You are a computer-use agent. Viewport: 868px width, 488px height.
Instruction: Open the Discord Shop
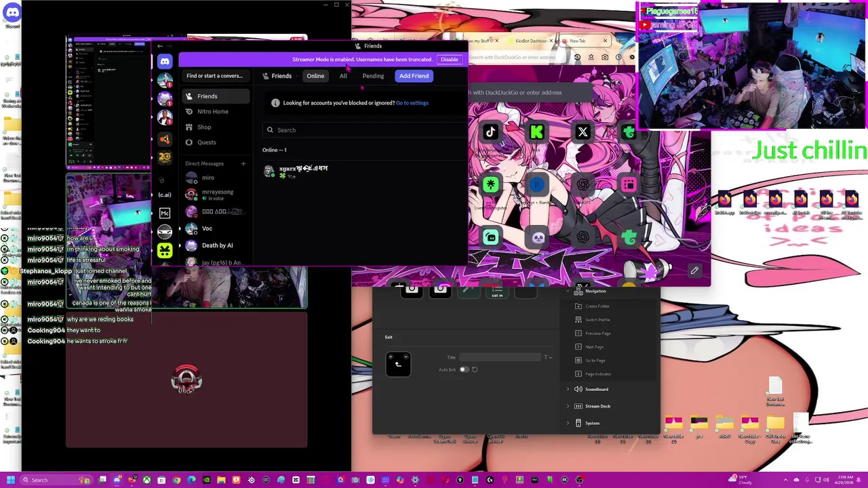tap(216, 127)
